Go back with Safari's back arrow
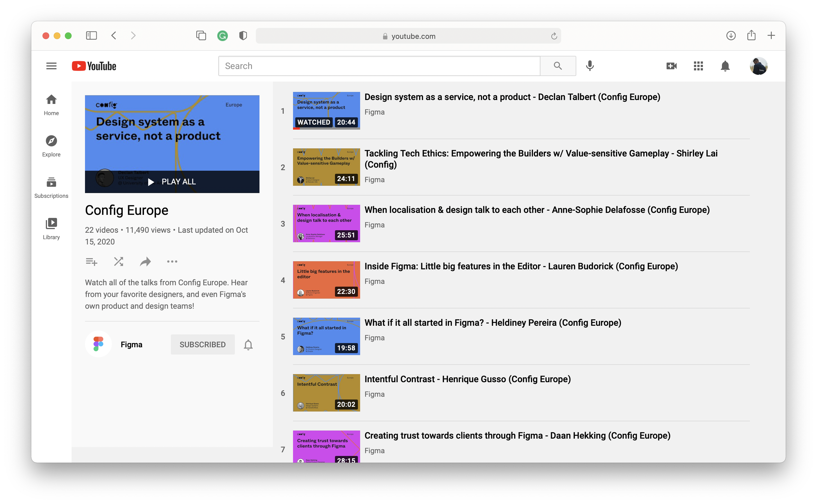Viewport: 817px width, 504px height. (x=114, y=36)
